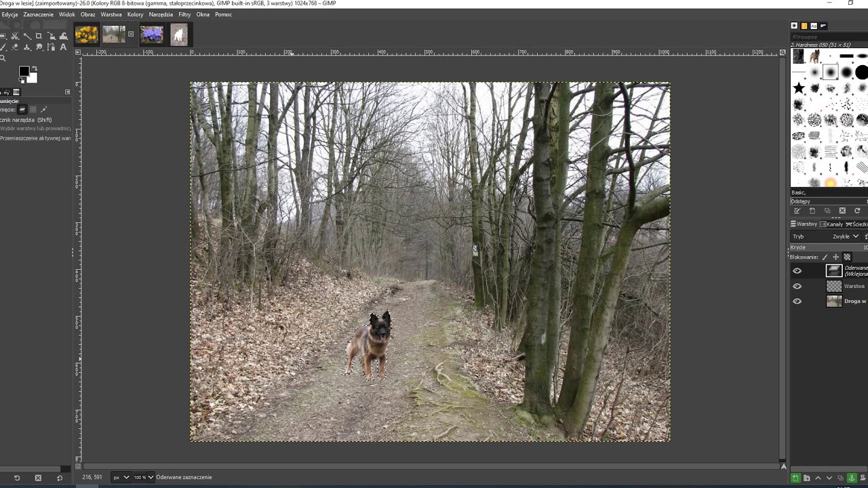Open the Narzędzia menu

point(161,14)
